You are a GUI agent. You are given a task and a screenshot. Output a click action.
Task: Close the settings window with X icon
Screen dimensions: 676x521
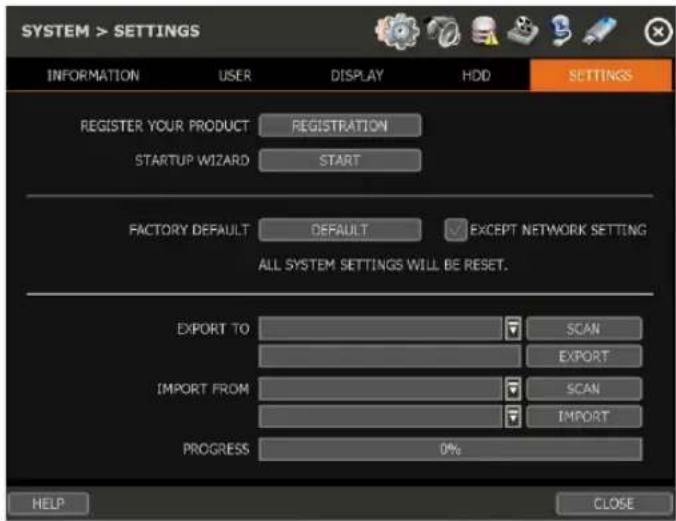click(x=658, y=32)
